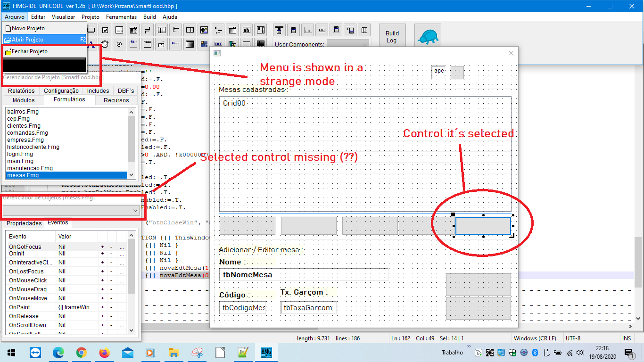Open the Build menu
This screenshot has width=644, height=362.
pos(149,16)
